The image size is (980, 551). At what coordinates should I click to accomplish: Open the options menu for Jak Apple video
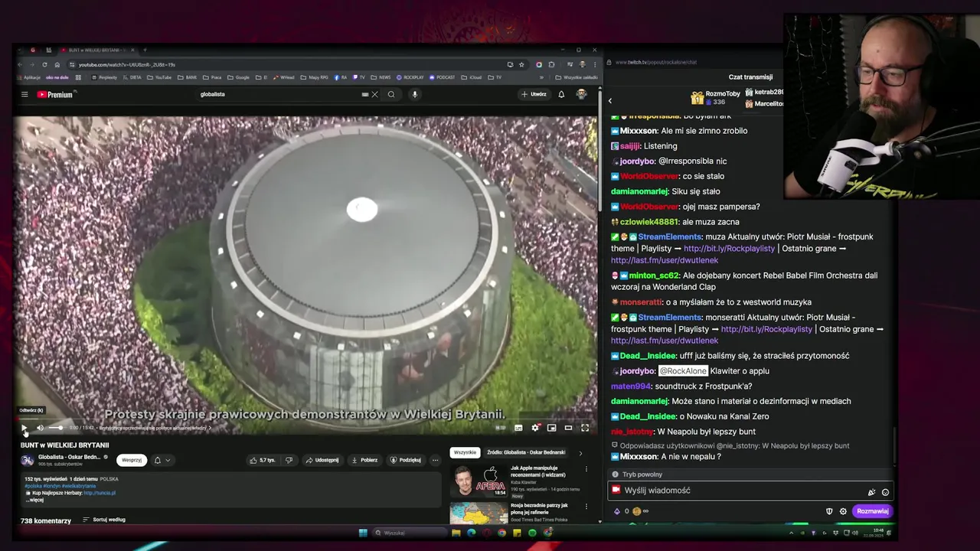click(586, 469)
